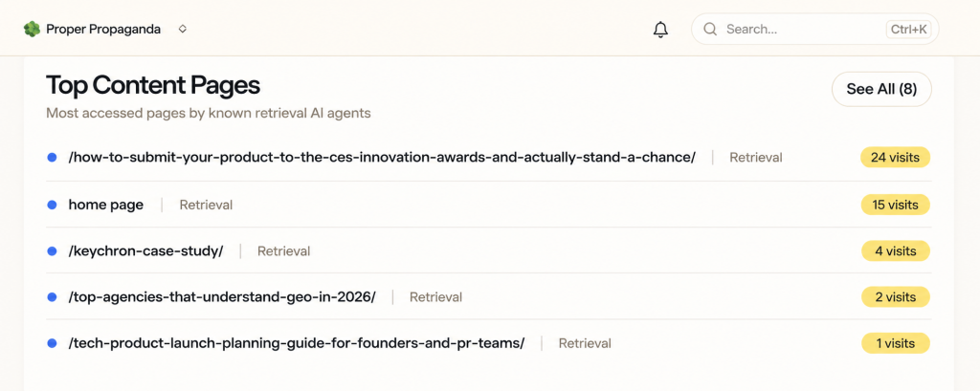Click the blue dot beside home page
Screen dimensions: 980x391
(53, 205)
